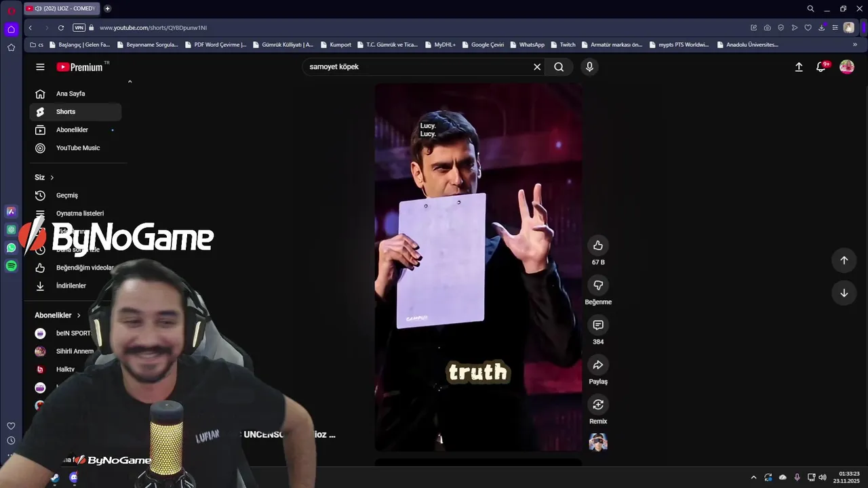Open the YouTube hamburger guide menu
The width and height of the screenshot is (868, 488).
[40, 67]
